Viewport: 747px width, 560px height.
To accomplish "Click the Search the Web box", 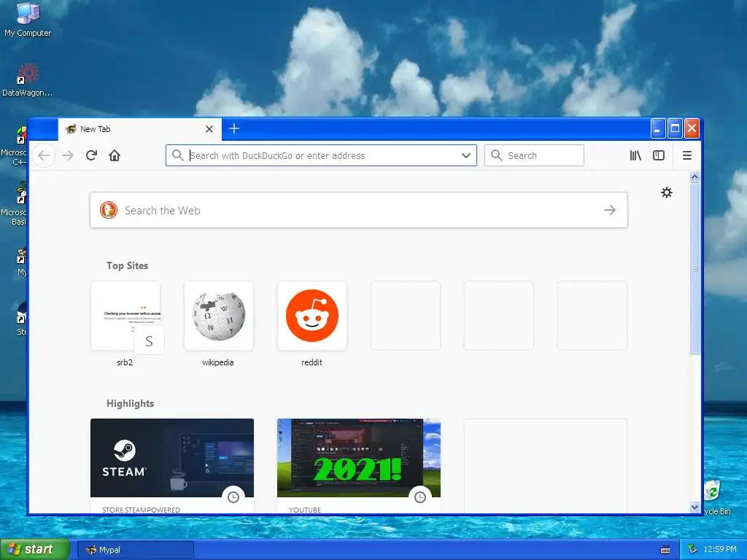I will 359,210.
